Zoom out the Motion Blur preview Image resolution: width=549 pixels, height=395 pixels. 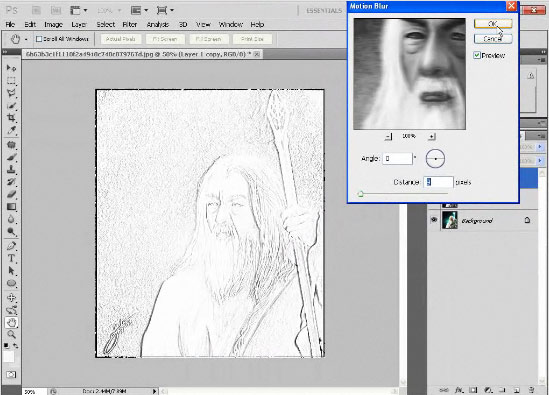click(x=389, y=136)
